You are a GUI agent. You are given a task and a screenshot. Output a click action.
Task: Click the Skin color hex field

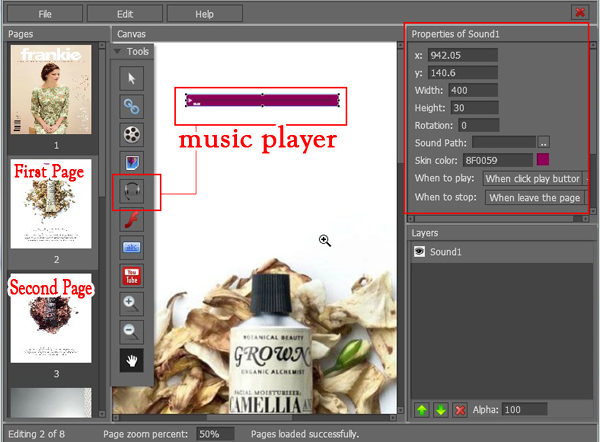tap(497, 160)
